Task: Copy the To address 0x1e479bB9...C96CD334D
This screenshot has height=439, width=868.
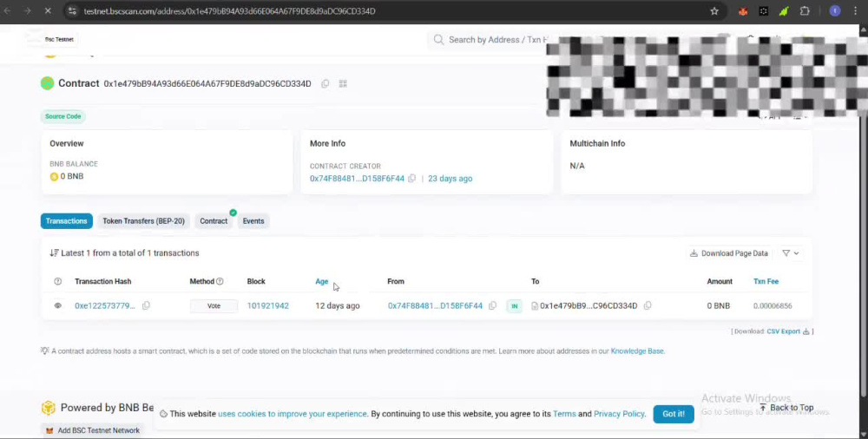Action: click(648, 305)
